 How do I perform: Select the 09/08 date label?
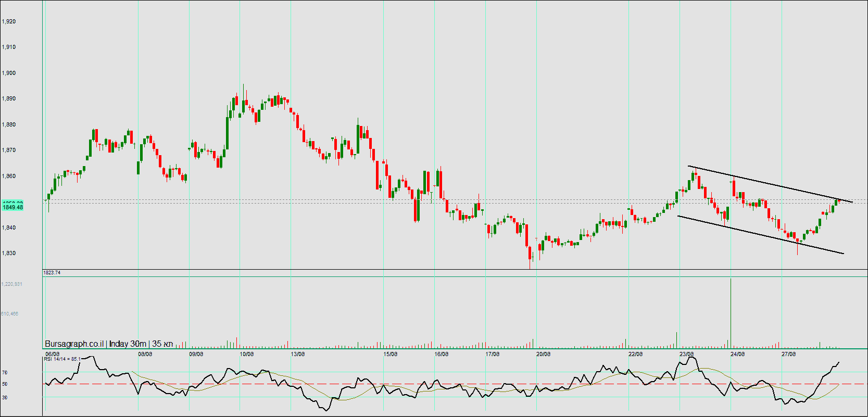click(x=196, y=354)
